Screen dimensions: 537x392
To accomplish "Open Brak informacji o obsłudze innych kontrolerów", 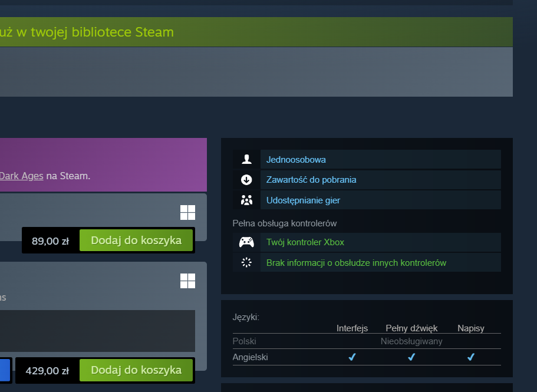I will pos(356,262).
